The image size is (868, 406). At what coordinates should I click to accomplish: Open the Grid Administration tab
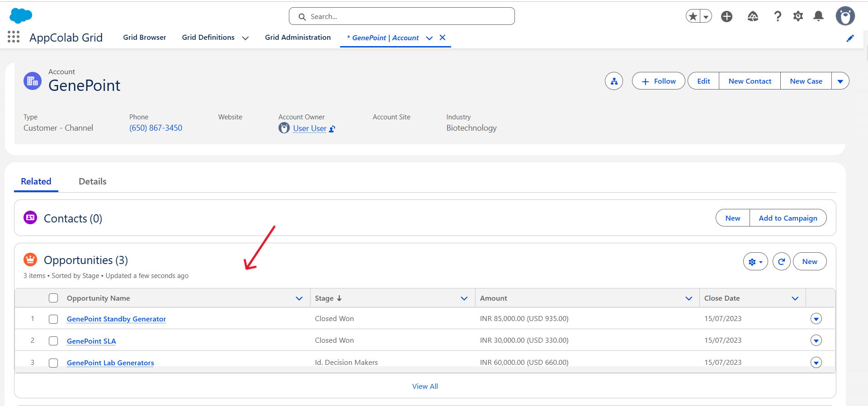(298, 38)
